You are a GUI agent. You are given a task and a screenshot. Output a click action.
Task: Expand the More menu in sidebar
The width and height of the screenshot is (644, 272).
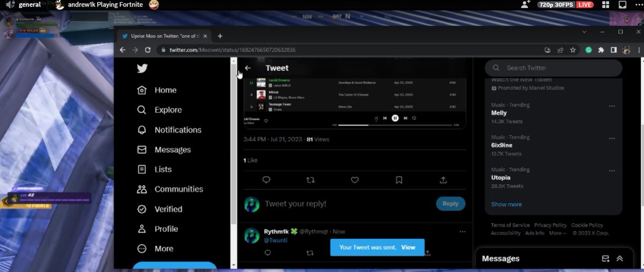click(x=155, y=249)
